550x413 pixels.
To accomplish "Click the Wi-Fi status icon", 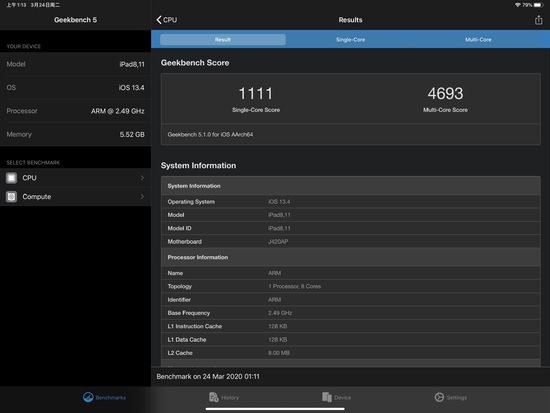I will point(518,5).
